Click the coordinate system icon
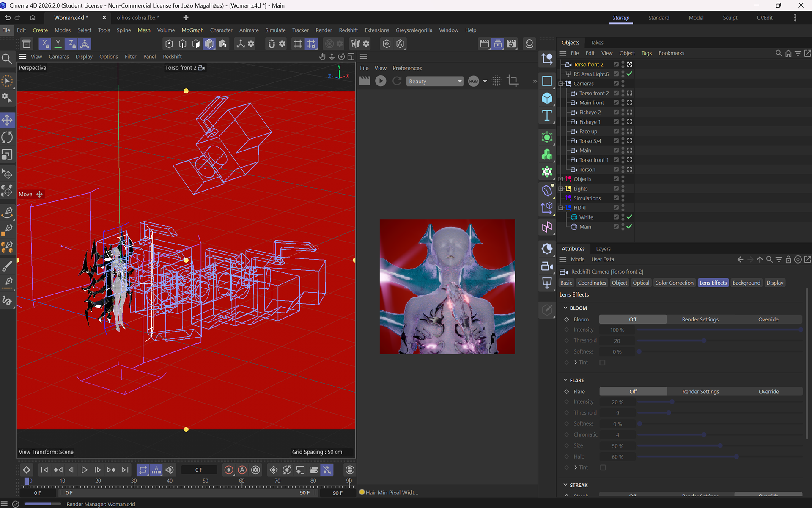 tap(85, 44)
